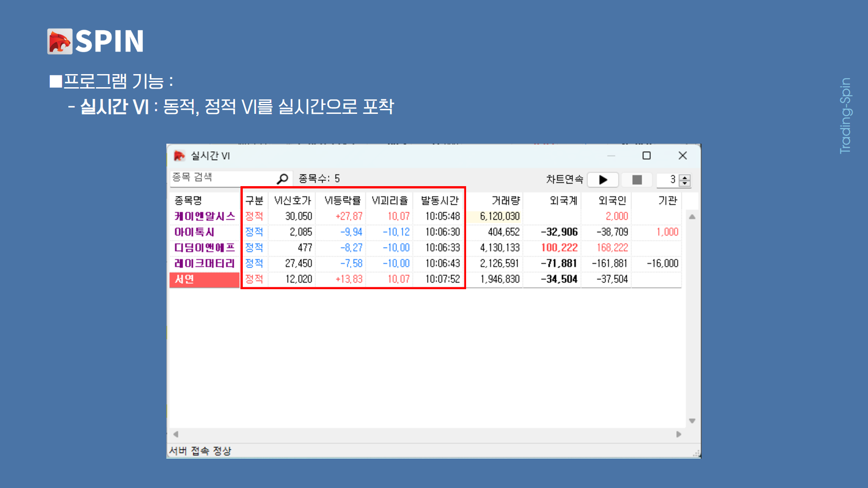The width and height of the screenshot is (868, 488).
Task: Maximize the 실시간 VI window
Action: click(x=646, y=156)
